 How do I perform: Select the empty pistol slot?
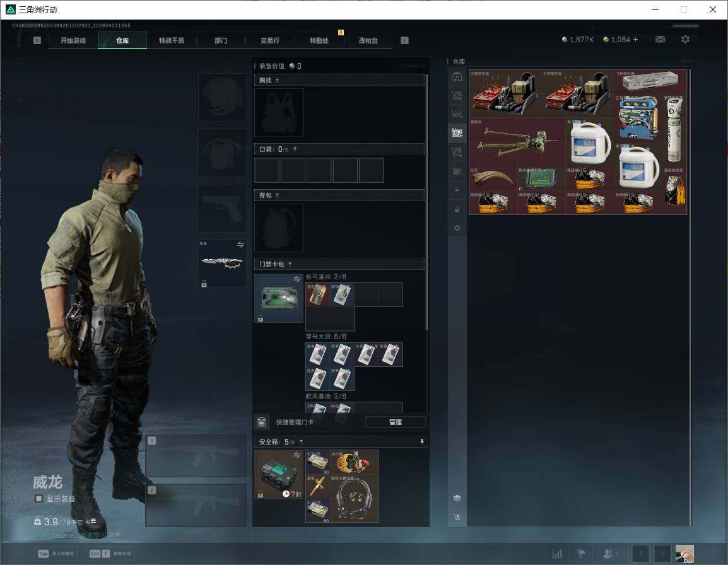pos(223,208)
